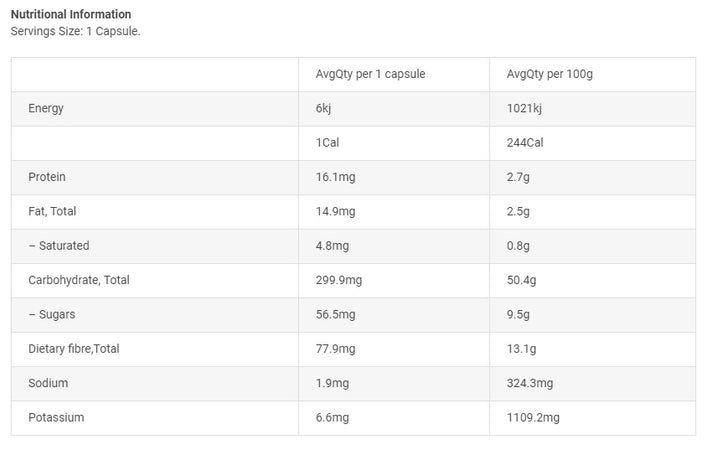Click the 6kj energy value
707x450 pixels.
323,108
